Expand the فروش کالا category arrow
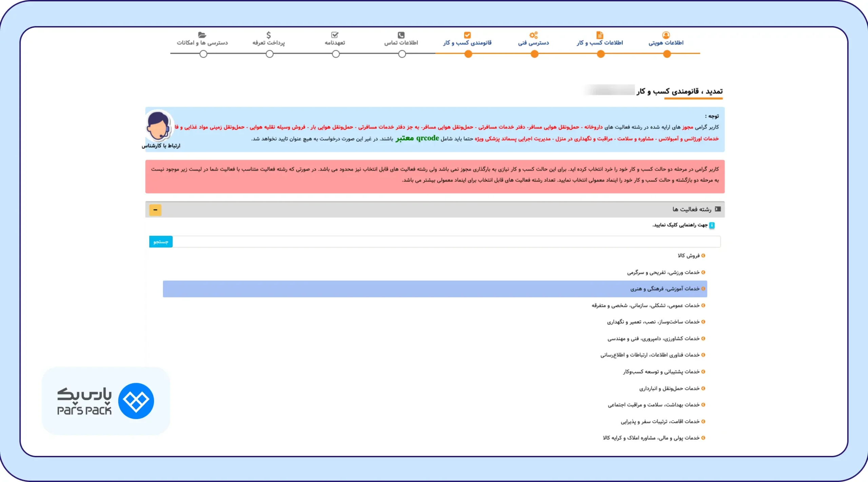The width and height of the screenshot is (868, 482). click(703, 256)
